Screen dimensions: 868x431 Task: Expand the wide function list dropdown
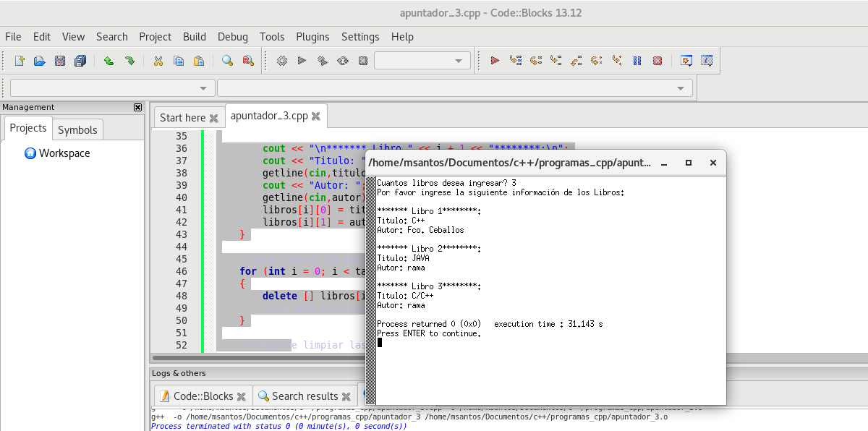454,88
